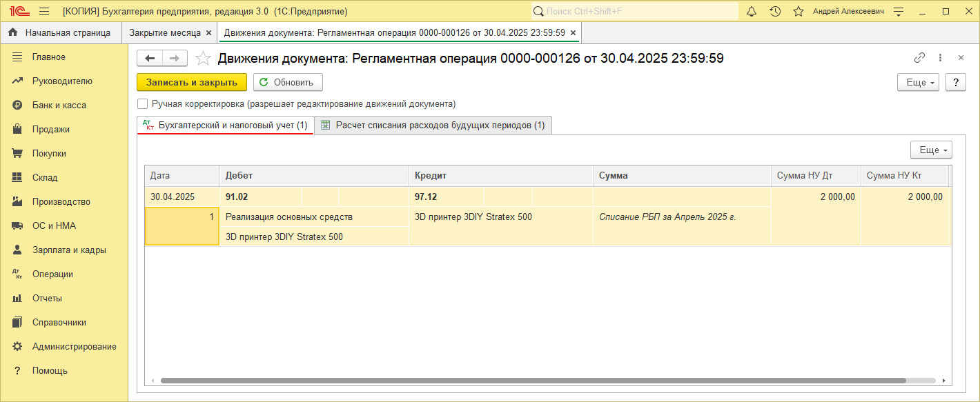
Task: Click the home icon of Начальная страница
Action: [x=12, y=32]
